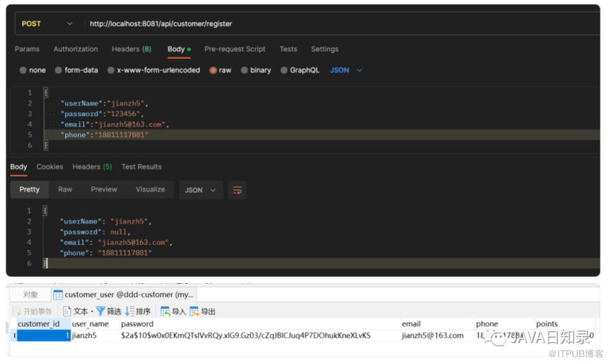The image size is (610, 364).
Task: Select the customer_id cell with value 1
Action: 44,336
